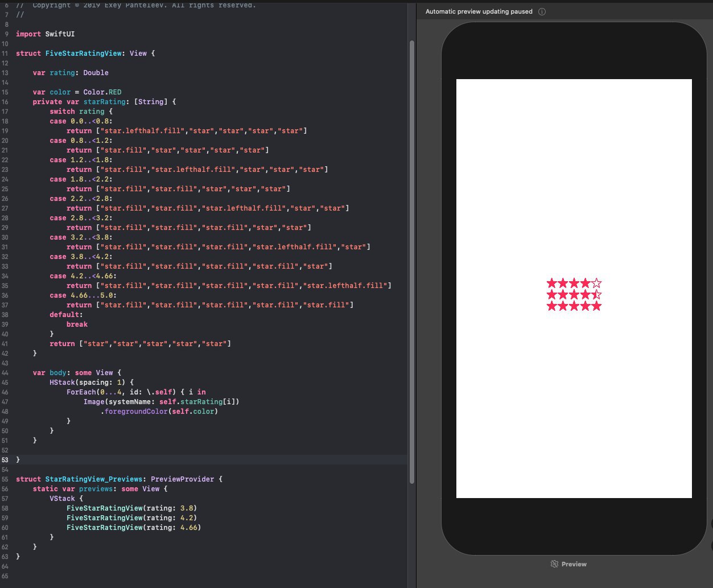Viewport: 713px width, 588px height.
Task: Click the 'switch rating {' statement
Action: coord(81,112)
